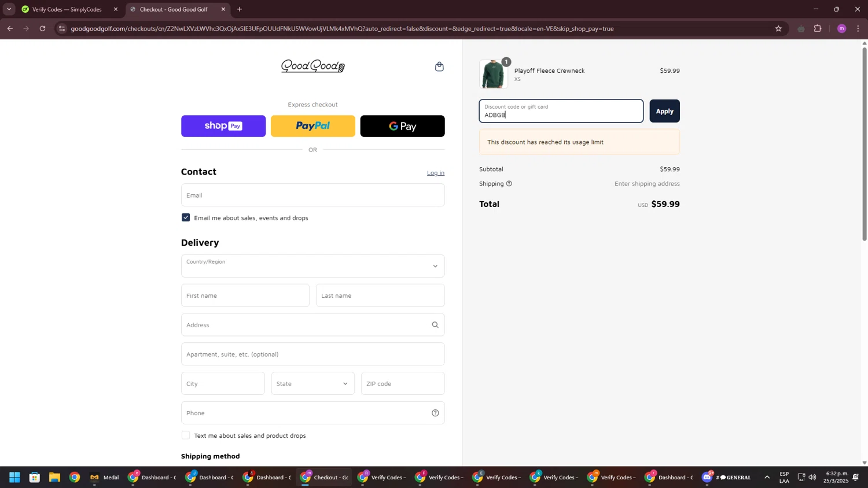Open the Country/Region dropdown
Viewport: 868px width, 488px height.
pos(313,266)
